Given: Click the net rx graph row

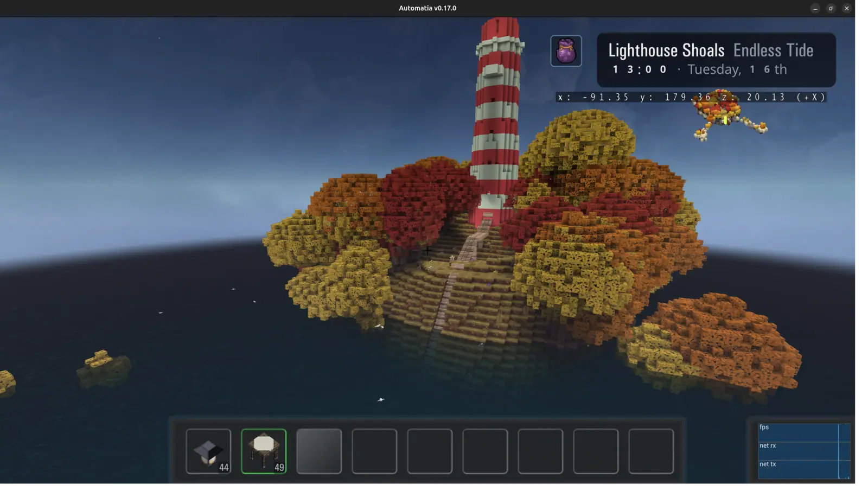Looking at the screenshot, I should [x=803, y=451].
